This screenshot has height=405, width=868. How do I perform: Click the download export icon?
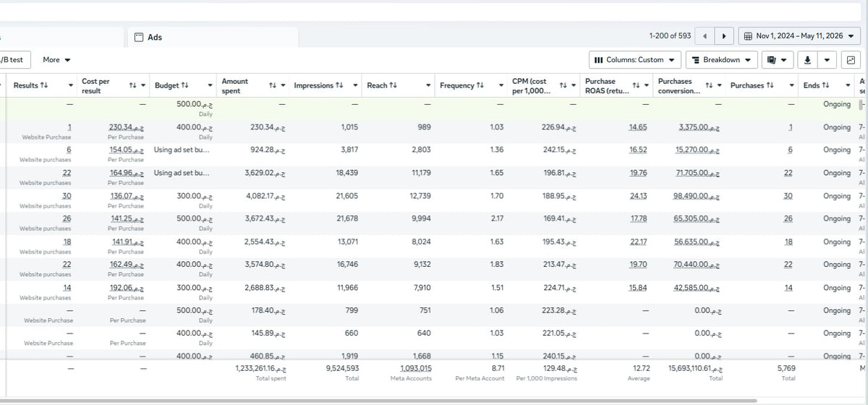(x=807, y=59)
